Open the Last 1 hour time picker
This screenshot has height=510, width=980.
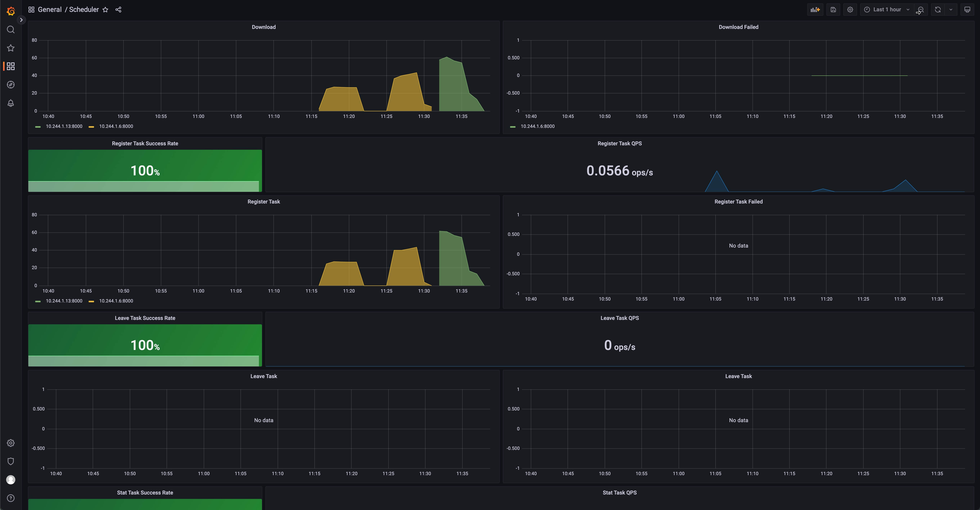[887, 10]
